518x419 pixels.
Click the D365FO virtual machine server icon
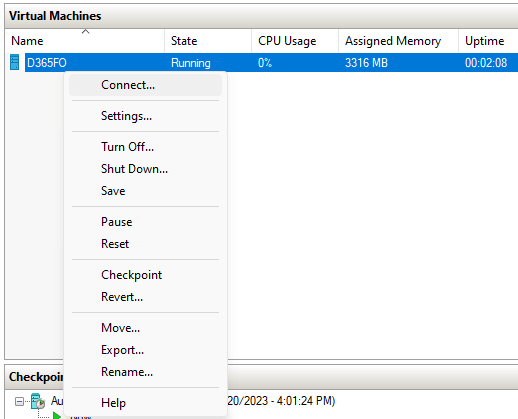coord(14,62)
